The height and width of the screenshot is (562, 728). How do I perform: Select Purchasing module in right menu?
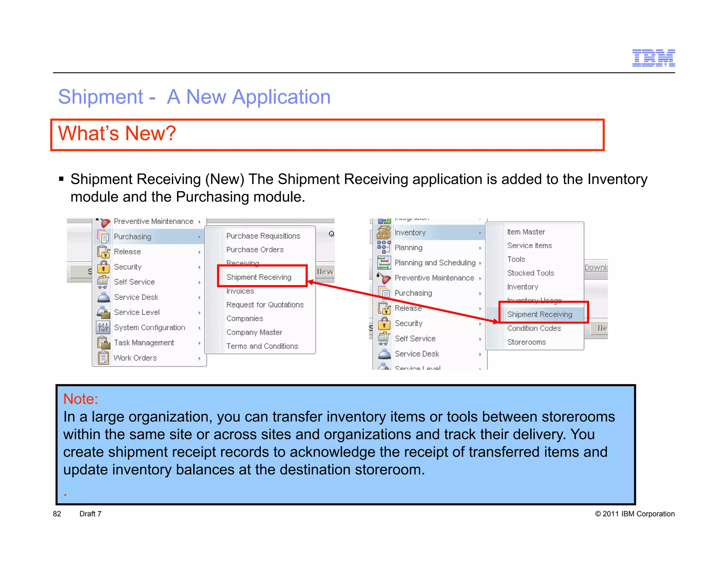[430, 293]
